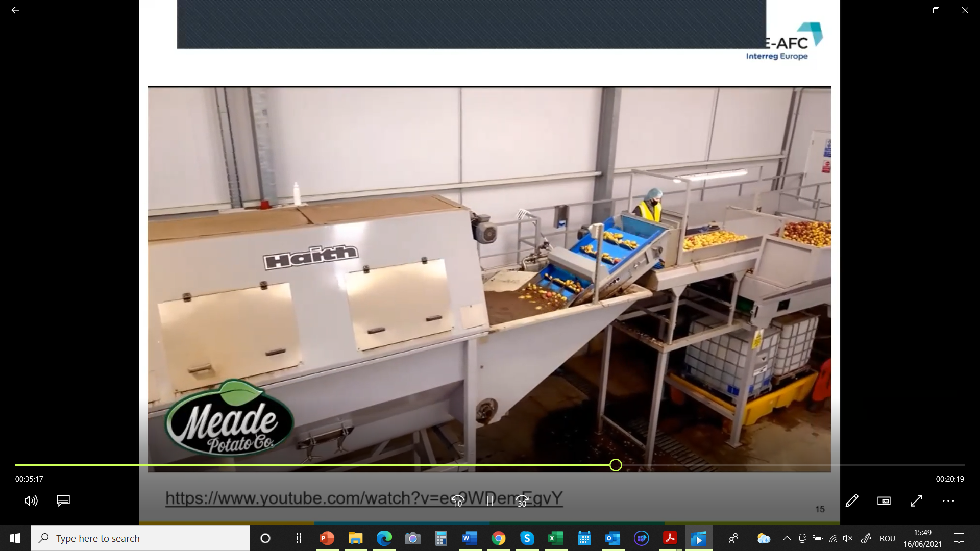Switch to mini view mode
The image size is (980, 551).
tap(884, 501)
